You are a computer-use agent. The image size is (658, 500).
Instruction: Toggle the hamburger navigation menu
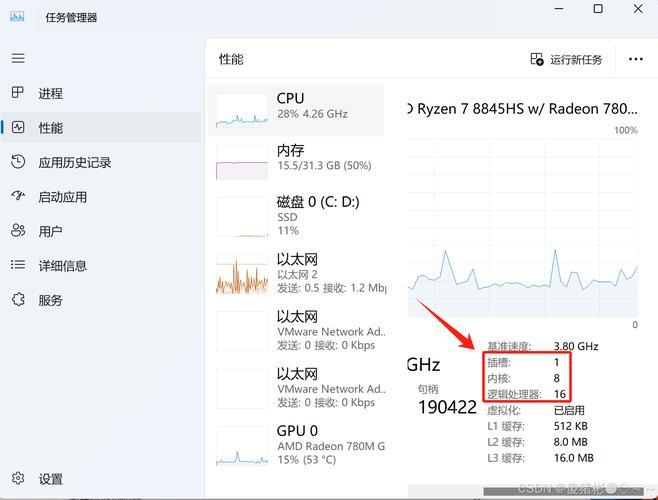[x=18, y=58]
